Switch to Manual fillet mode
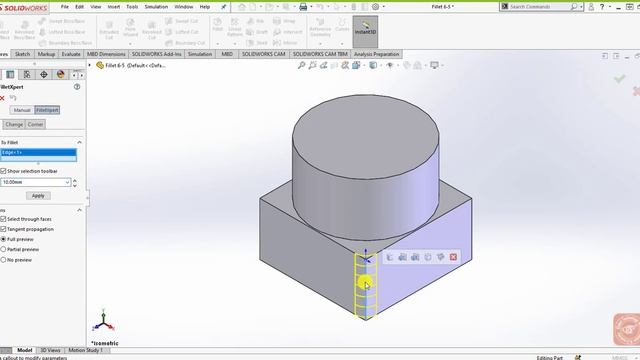The width and height of the screenshot is (640, 360). (x=22, y=110)
